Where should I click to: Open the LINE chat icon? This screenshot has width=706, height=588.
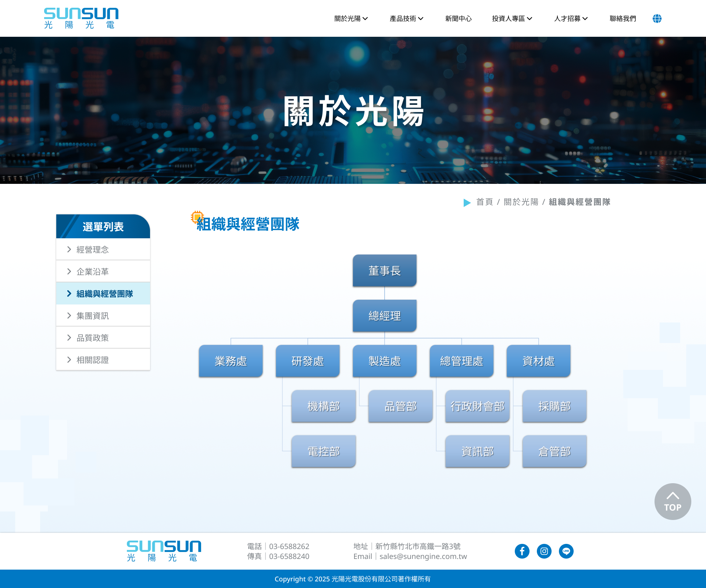pos(566,551)
